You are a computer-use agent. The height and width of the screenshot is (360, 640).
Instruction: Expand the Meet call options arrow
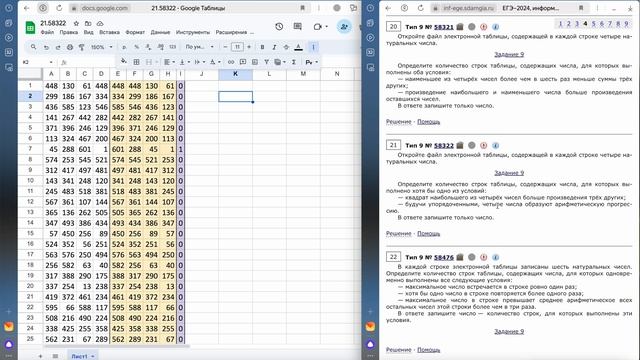click(326, 27)
